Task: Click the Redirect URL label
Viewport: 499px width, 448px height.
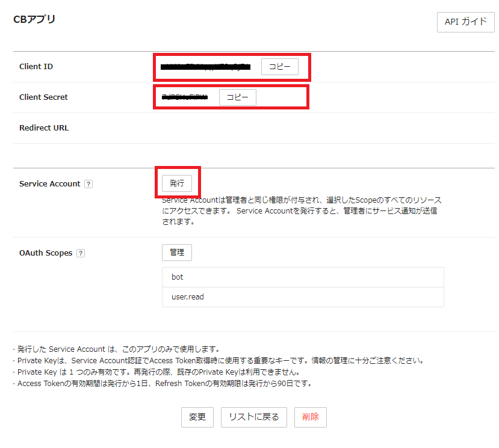Action: pyautogui.click(x=44, y=128)
